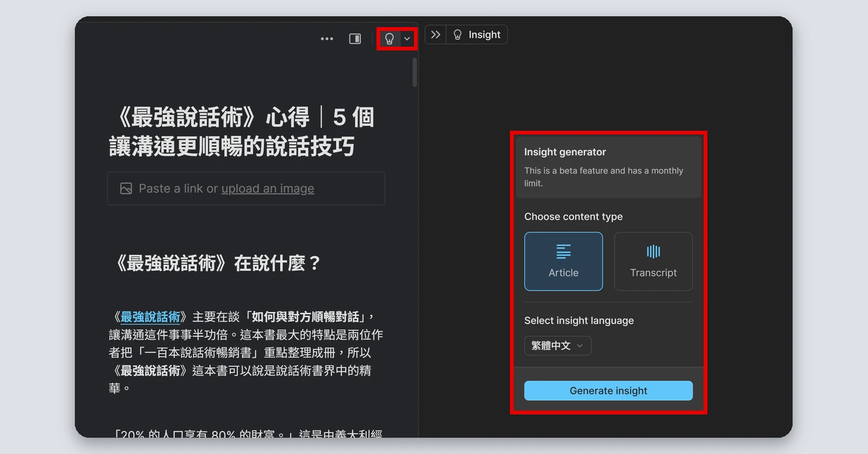Viewport: 868px width, 454px height.
Task: Click the Generate insight button
Action: 608,391
